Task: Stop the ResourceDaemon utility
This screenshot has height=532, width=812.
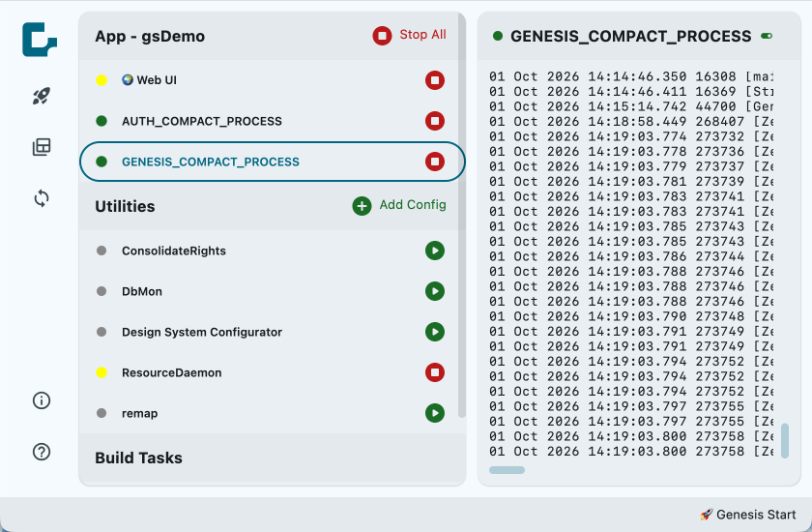Action: [x=435, y=372]
